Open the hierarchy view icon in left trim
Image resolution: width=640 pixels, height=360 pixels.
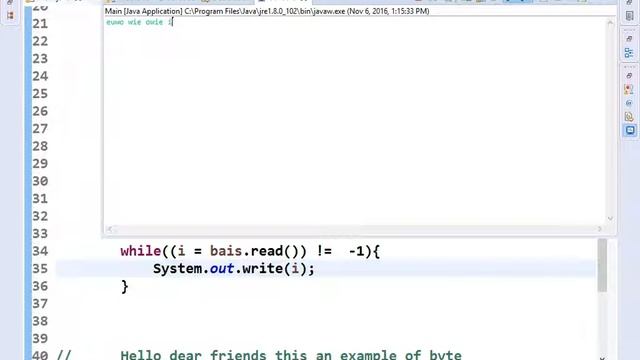[x=10, y=16]
